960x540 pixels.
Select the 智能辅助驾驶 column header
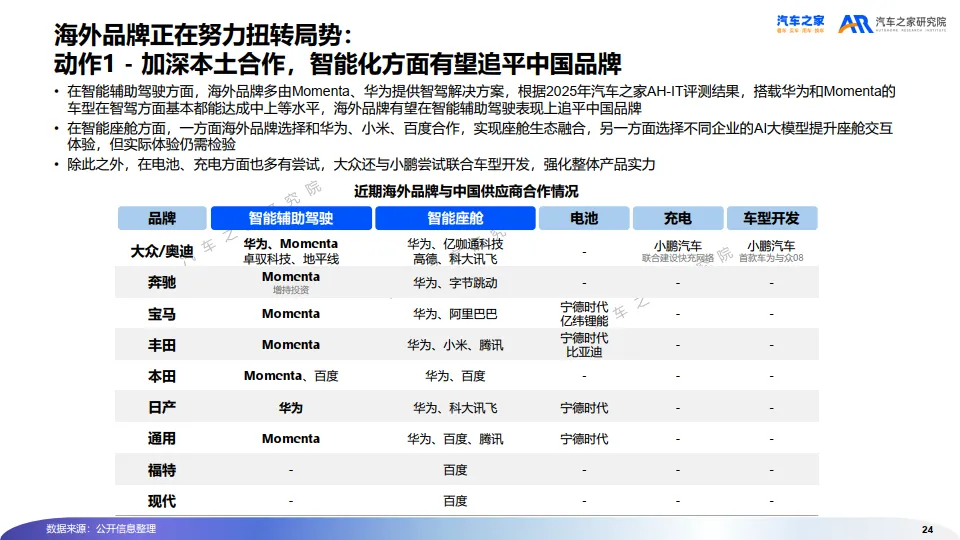[291, 219]
